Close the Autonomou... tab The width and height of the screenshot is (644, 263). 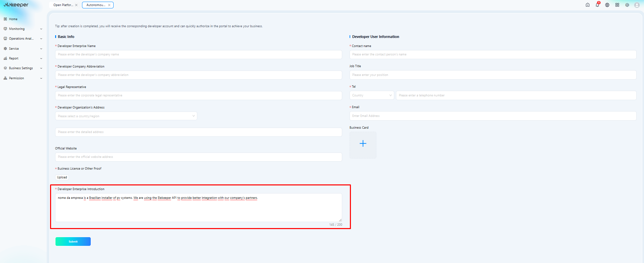(x=109, y=5)
